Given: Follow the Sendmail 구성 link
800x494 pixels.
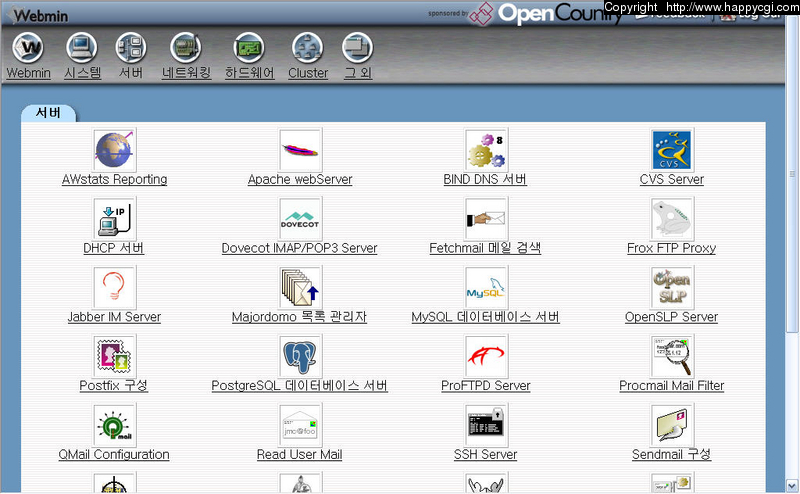Looking at the screenshot, I should (x=671, y=455).
